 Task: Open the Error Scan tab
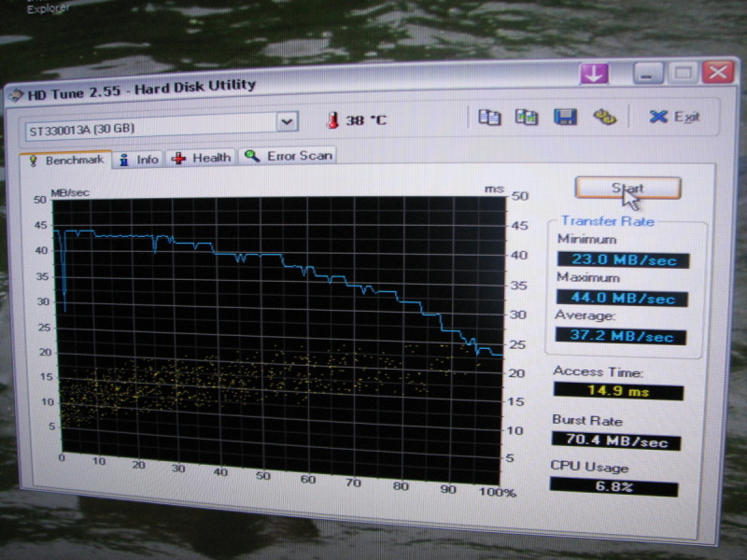(288, 156)
